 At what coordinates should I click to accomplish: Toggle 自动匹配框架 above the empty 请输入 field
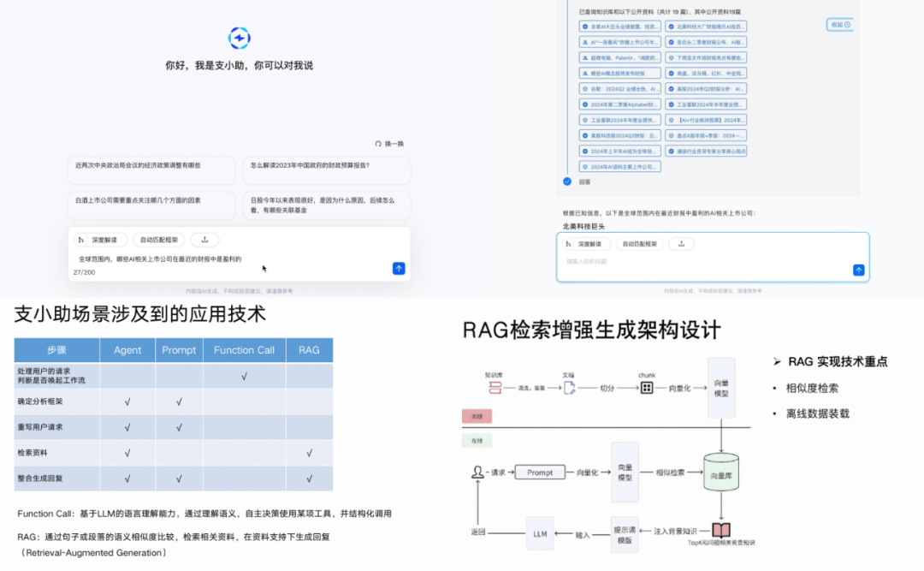pyautogui.click(x=639, y=244)
